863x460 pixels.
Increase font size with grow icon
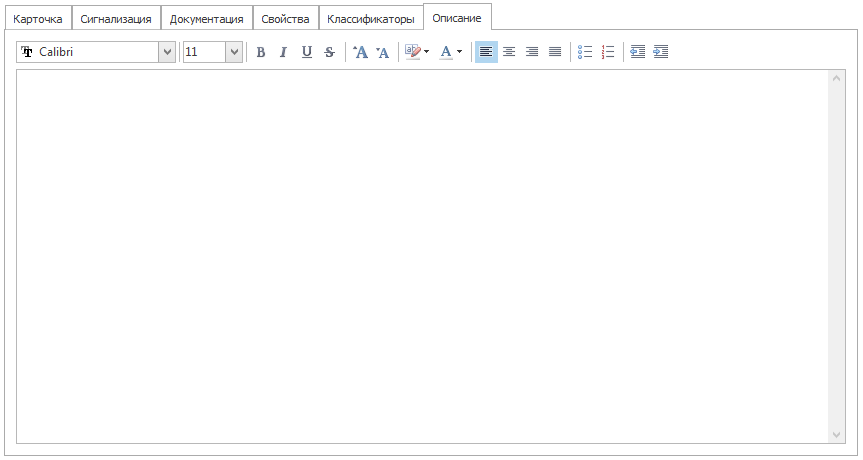[361, 52]
